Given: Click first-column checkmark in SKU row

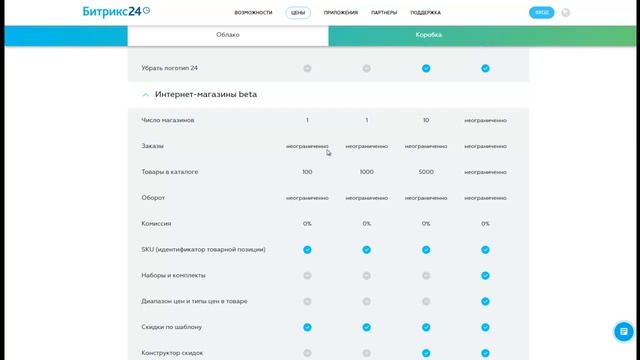Looking at the screenshot, I should (x=307, y=249).
